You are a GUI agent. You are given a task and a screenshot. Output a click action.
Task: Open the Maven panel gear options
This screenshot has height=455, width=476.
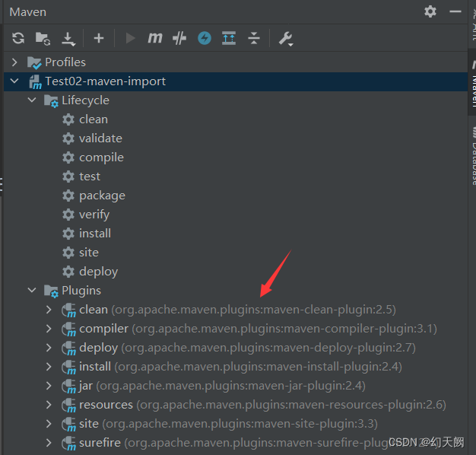tap(430, 11)
